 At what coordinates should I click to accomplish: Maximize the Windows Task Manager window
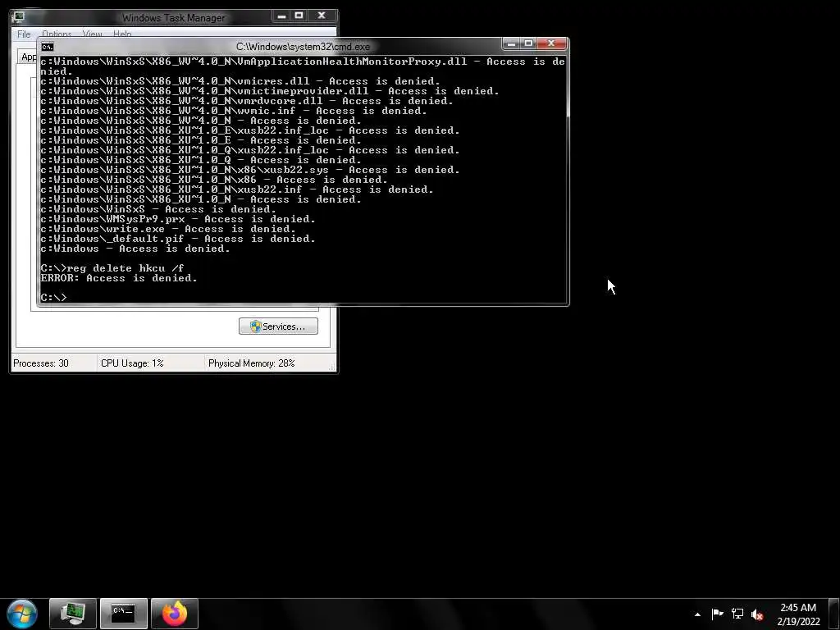tap(299, 16)
